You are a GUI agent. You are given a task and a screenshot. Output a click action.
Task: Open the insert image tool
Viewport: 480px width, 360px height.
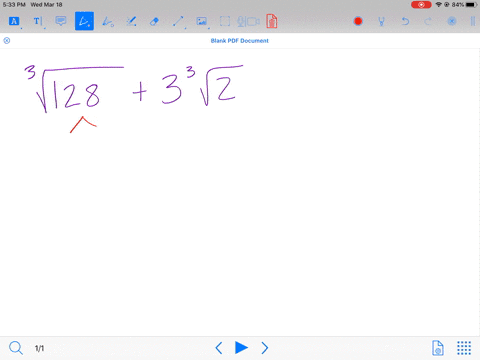point(202,22)
